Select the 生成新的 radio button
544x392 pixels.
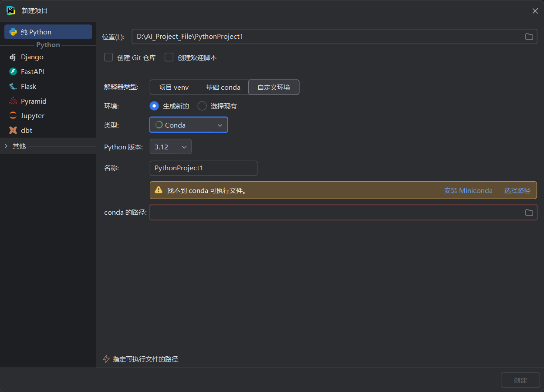click(154, 106)
